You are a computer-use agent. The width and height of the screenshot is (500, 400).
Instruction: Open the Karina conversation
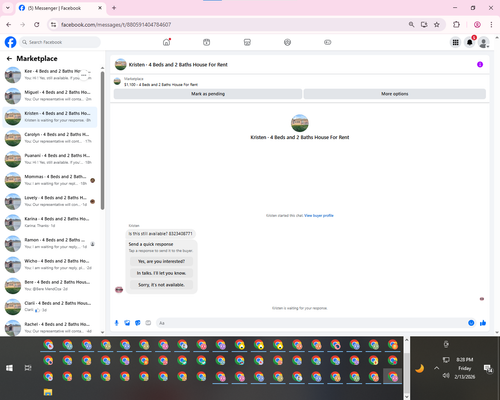[50, 222]
